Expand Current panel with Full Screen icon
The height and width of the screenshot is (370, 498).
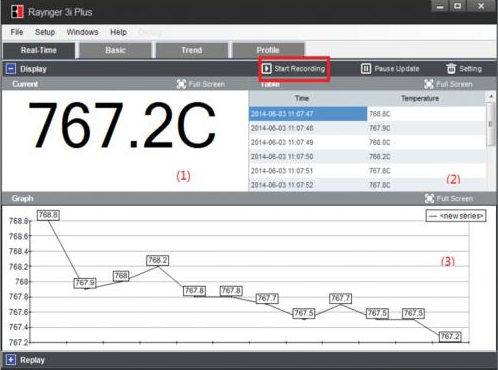(x=181, y=84)
